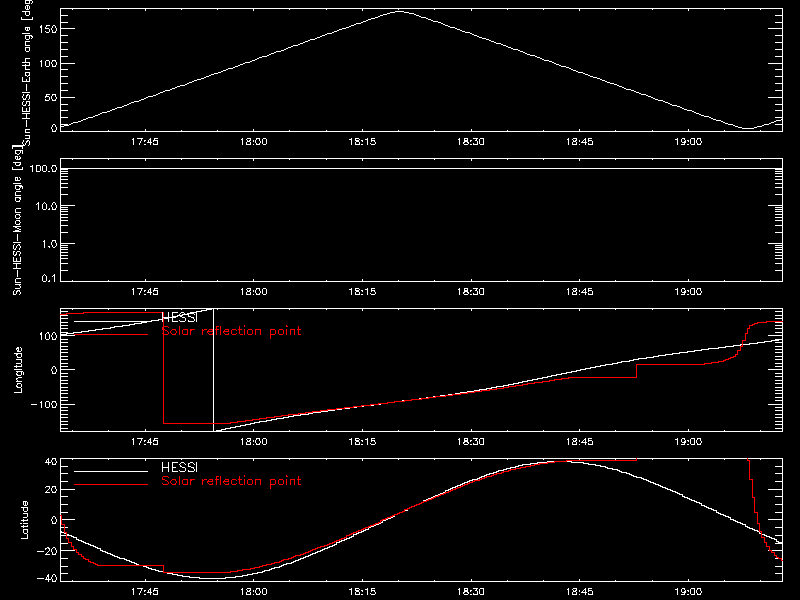The width and height of the screenshot is (800, 600).
Task: Select the 100 tick on Longitude plot
Action: (47, 336)
